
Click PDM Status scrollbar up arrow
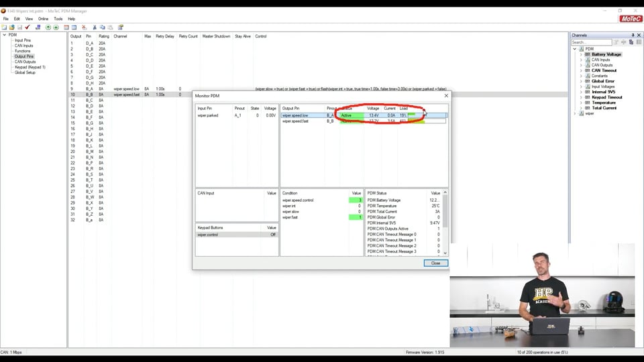click(x=445, y=192)
